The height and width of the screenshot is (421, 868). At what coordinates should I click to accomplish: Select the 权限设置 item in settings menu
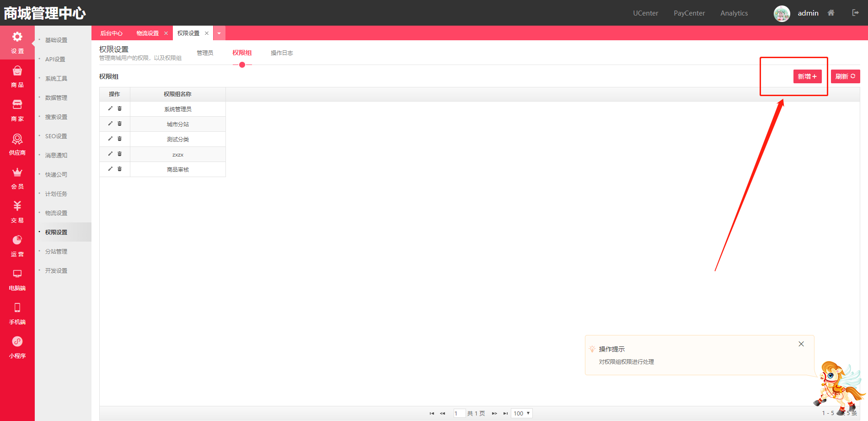coord(63,232)
